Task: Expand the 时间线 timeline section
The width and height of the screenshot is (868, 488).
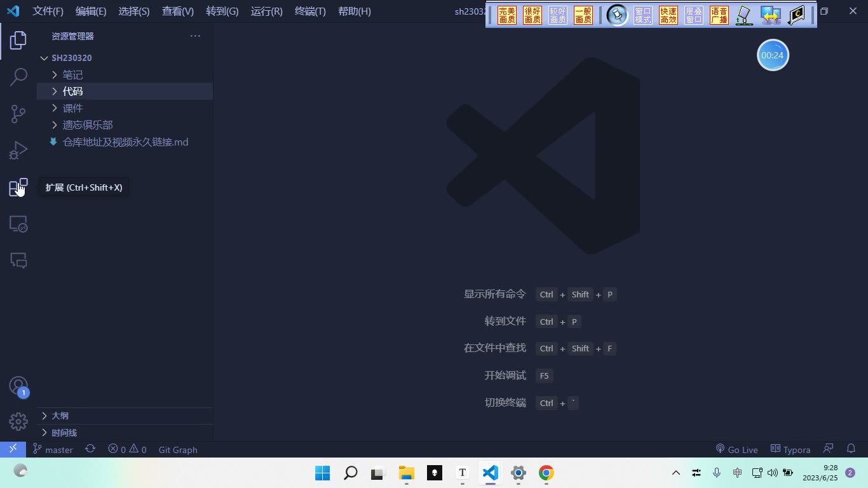Action: (125, 433)
